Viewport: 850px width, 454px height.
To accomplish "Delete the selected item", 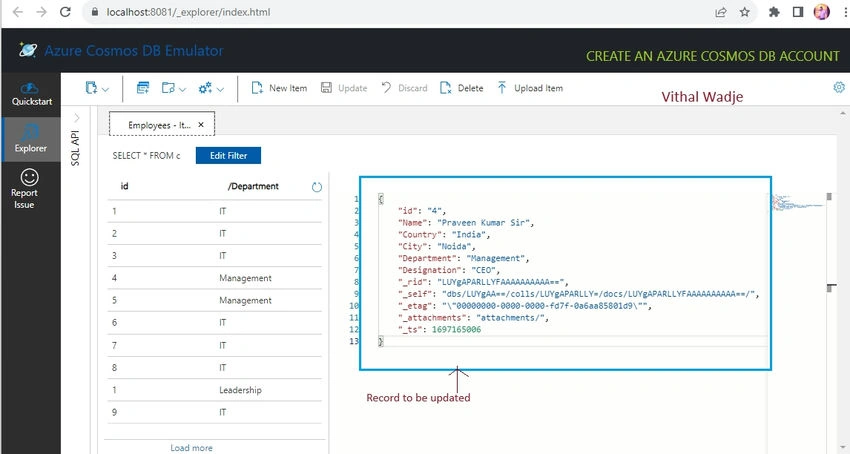I will point(461,88).
